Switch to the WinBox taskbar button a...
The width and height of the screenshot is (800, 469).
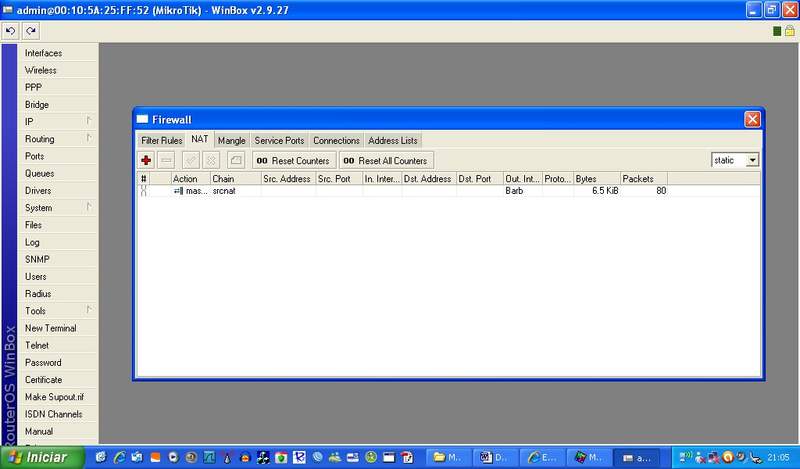pos(636,457)
